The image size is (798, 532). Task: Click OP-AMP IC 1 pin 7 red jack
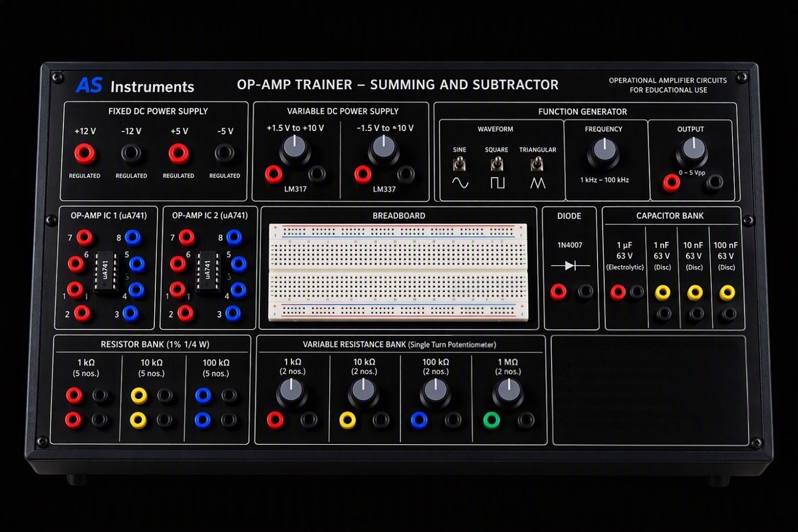pos(84,237)
